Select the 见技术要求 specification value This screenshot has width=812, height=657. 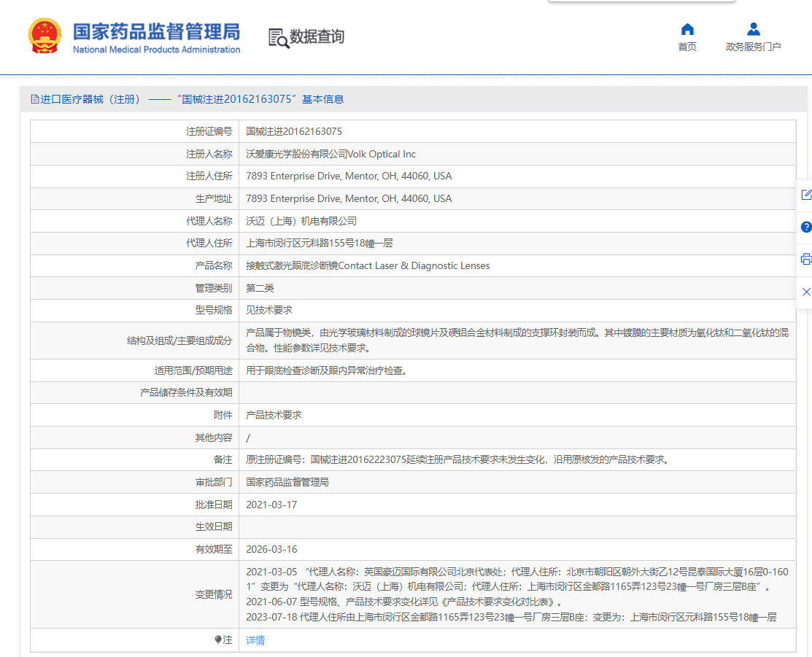click(269, 310)
